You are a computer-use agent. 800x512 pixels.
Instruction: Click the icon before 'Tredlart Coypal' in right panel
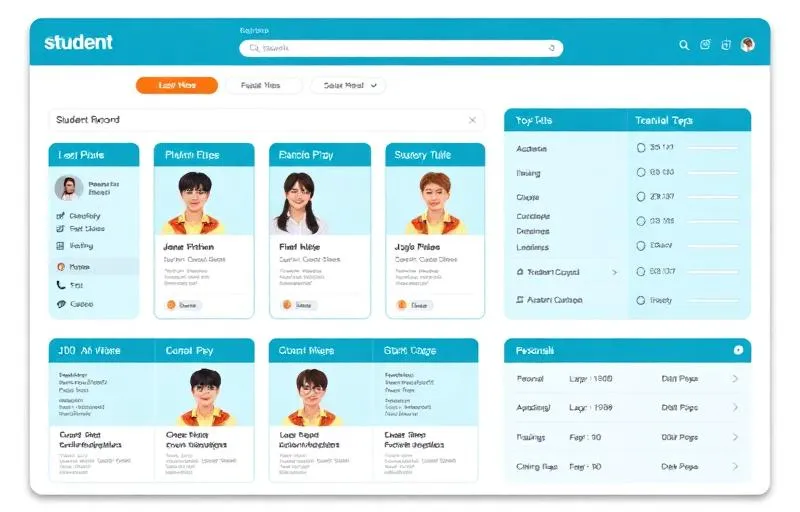coord(520,272)
